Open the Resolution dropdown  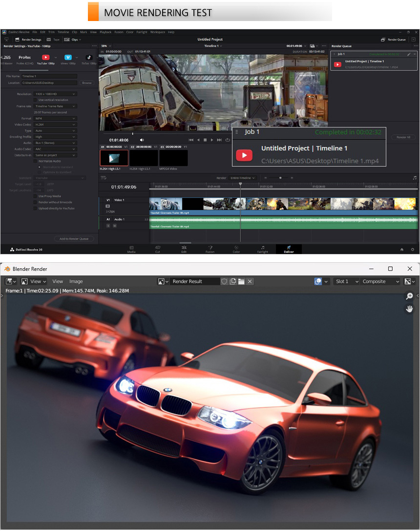(55, 94)
